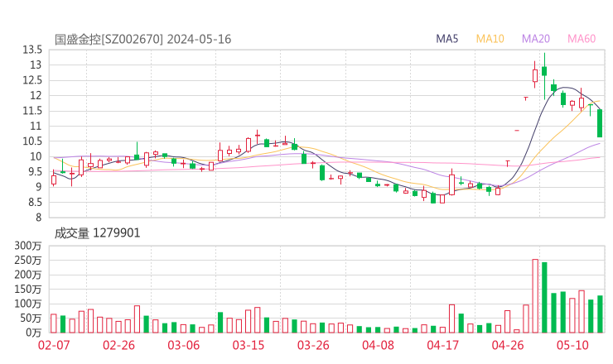
Task: Select the 02-26 date axis label
Action: [118, 345]
